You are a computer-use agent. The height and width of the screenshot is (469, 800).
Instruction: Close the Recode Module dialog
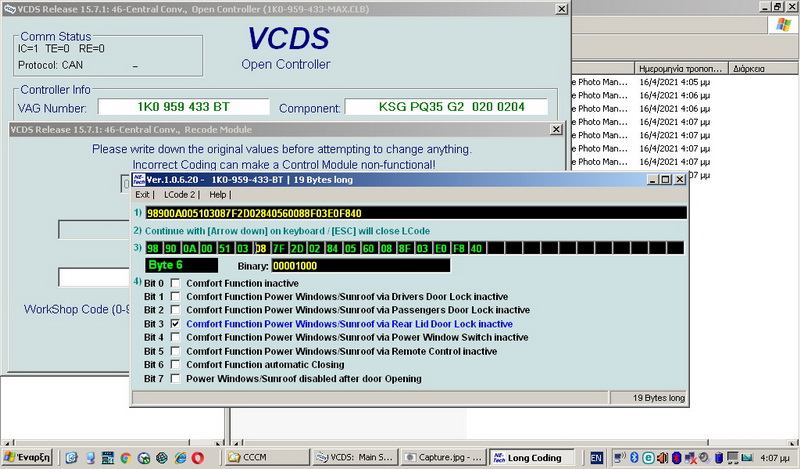coord(556,130)
